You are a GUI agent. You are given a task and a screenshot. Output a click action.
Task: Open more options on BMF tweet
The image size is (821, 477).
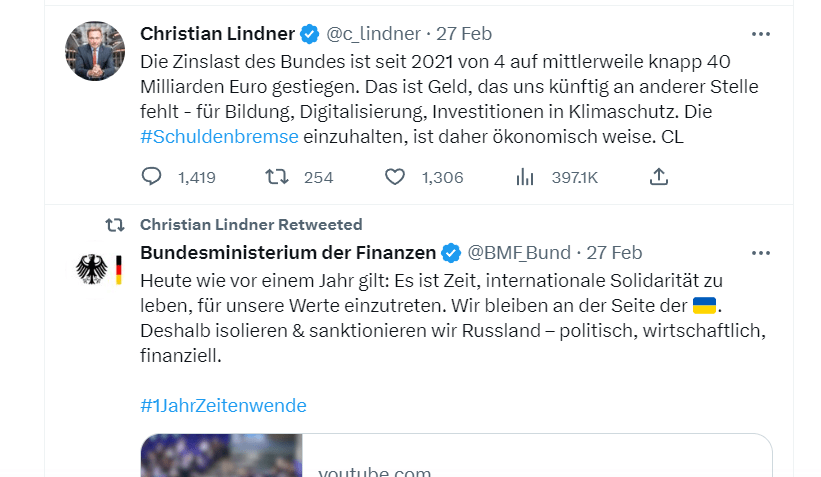click(761, 252)
